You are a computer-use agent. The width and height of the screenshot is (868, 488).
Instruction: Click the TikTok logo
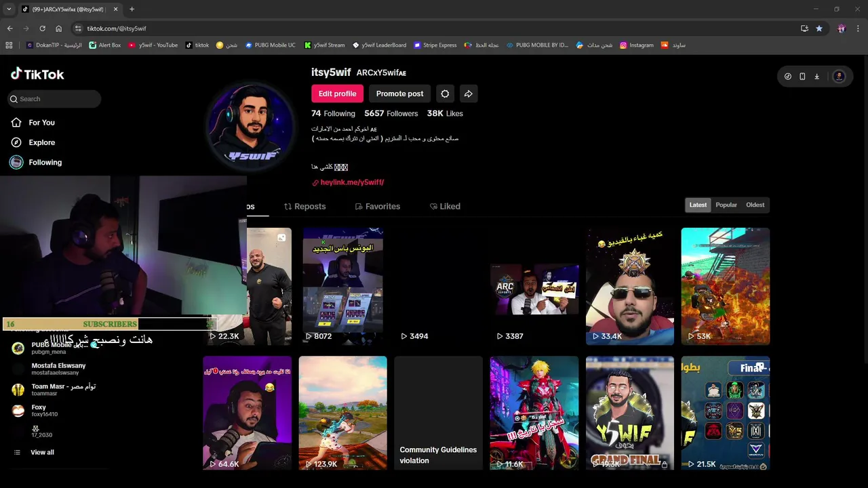coord(37,74)
